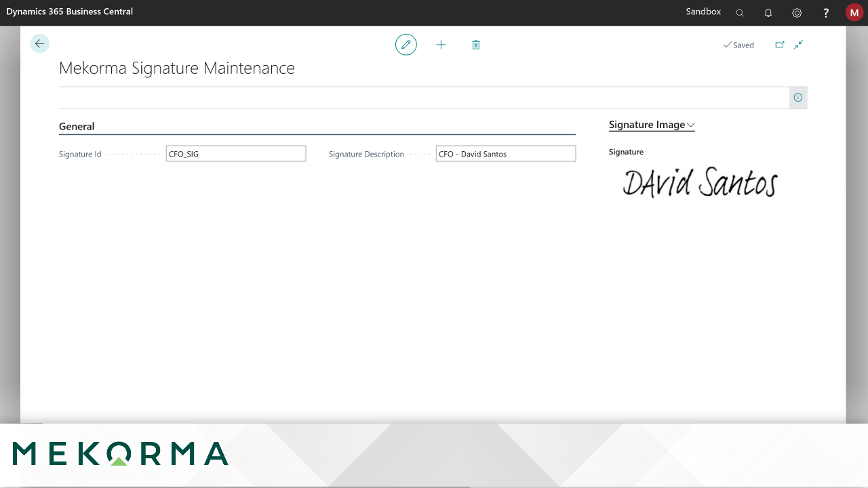The image size is (868, 488).
Task: Open the user account avatar M
Action: [854, 13]
